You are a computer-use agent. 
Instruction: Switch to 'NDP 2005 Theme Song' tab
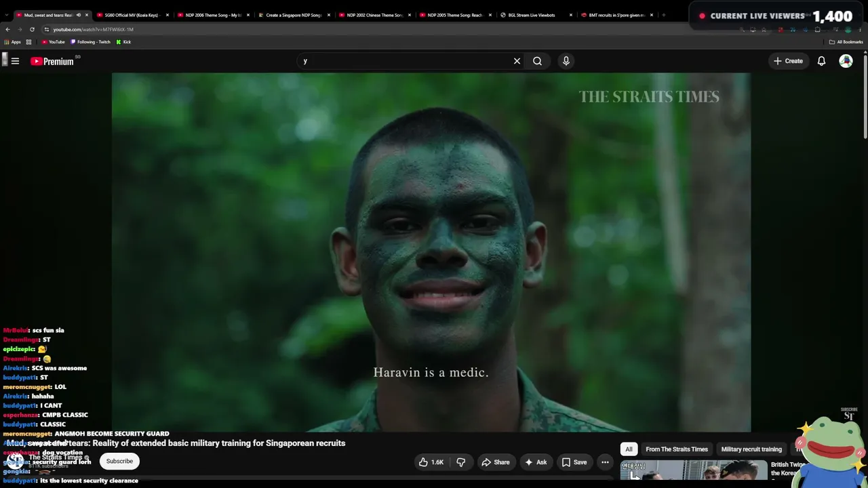click(454, 15)
